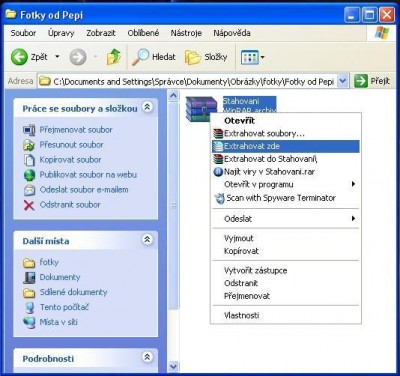Open the Tento počítač link
Image resolution: width=400 pixels, height=376 pixels.
64,307
